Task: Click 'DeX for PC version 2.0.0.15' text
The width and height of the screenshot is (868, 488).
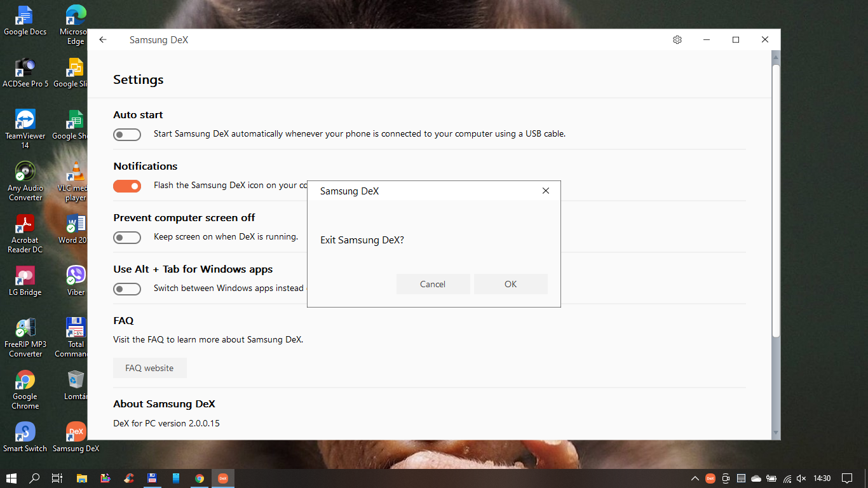Action: [166, 423]
